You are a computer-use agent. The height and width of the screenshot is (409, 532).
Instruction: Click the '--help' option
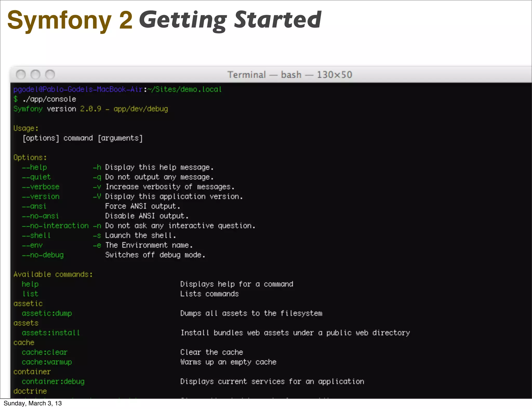[35, 167]
